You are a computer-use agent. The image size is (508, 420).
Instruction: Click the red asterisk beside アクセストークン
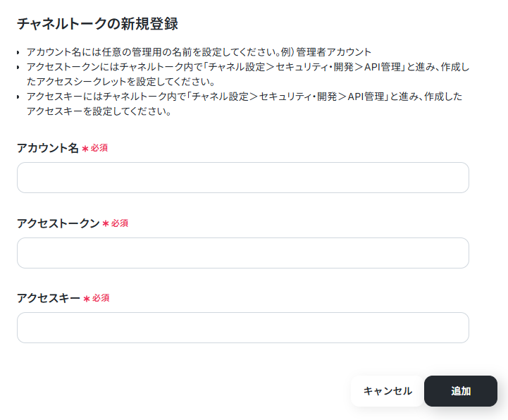pyautogui.click(x=106, y=223)
